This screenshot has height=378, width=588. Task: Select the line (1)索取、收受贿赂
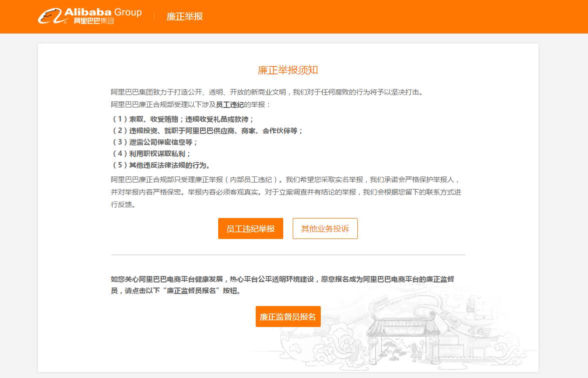click(x=183, y=119)
